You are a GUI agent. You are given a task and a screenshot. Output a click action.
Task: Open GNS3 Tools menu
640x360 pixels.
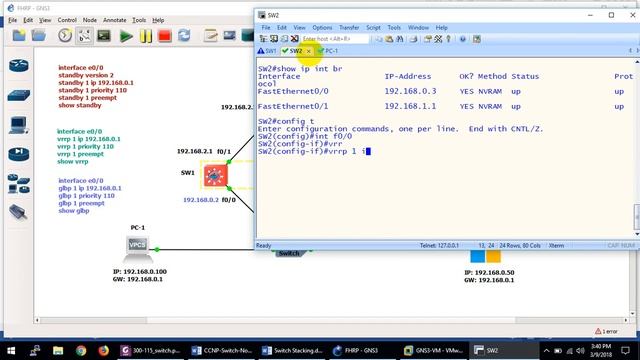[x=139, y=20]
